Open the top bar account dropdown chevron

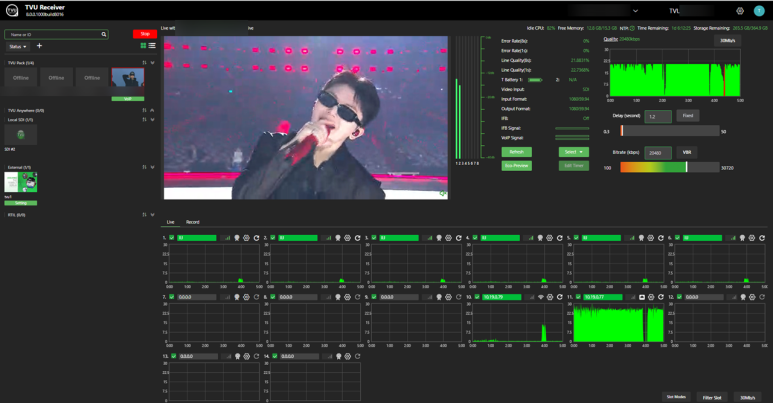(x=635, y=11)
